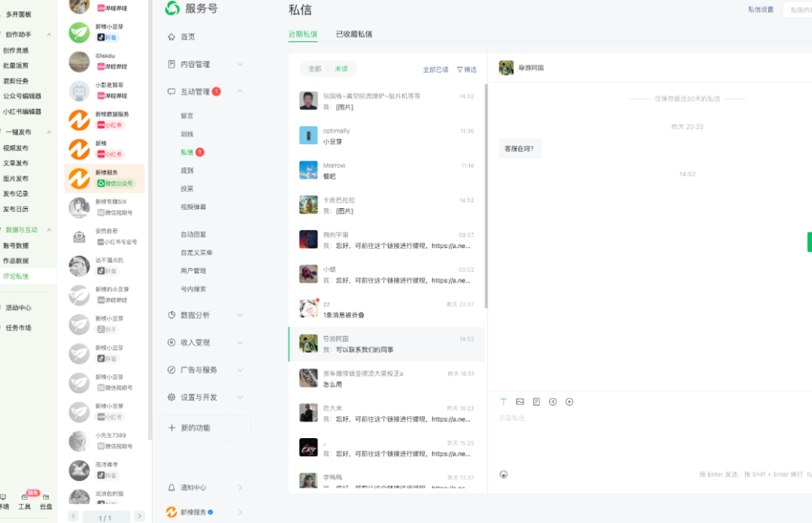Click the 内容管理 document icon
This screenshot has height=523, width=812.
(x=171, y=64)
